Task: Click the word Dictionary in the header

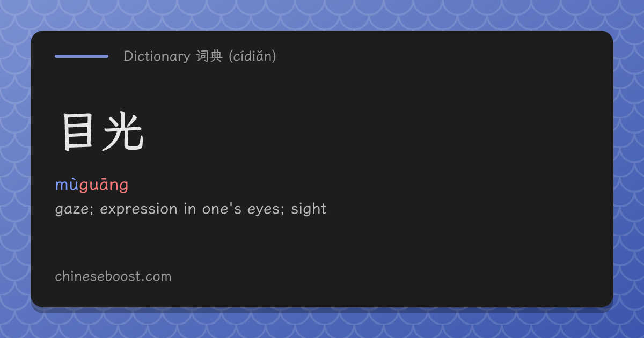Action: click(157, 56)
